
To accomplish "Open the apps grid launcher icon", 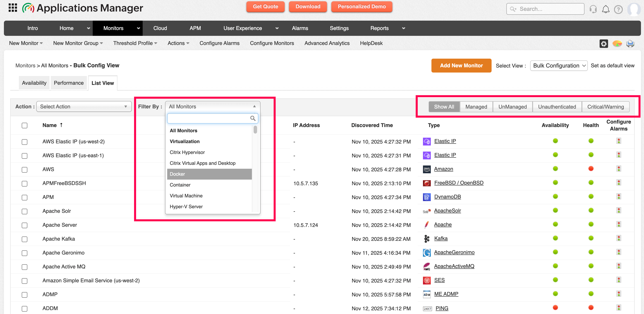I will pyautogui.click(x=13, y=8).
